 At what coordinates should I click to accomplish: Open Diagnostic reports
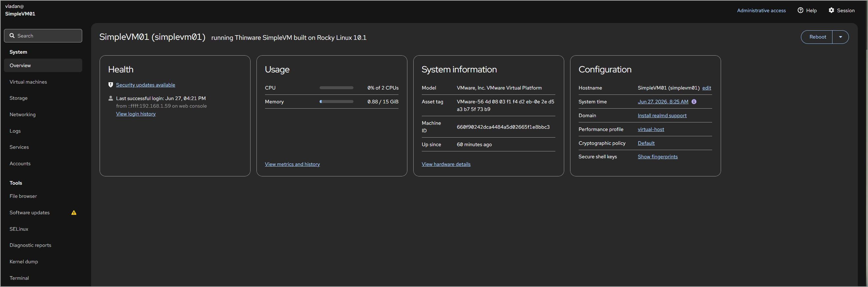click(43, 245)
